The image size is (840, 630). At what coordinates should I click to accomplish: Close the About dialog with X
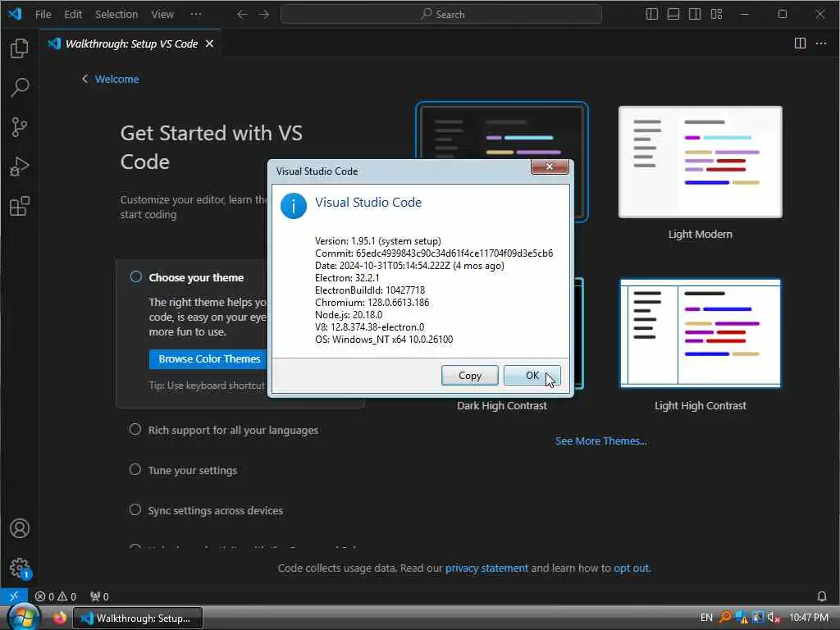550,167
